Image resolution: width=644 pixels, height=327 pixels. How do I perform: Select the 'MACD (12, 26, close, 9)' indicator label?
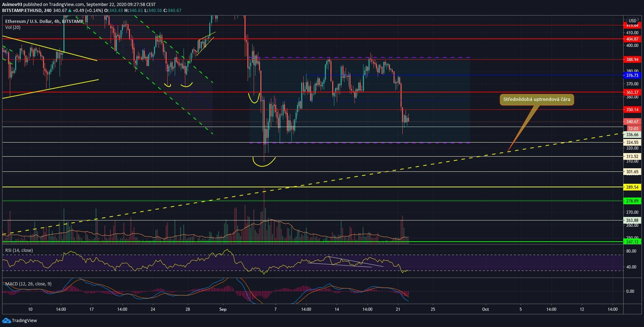point(28,284)
